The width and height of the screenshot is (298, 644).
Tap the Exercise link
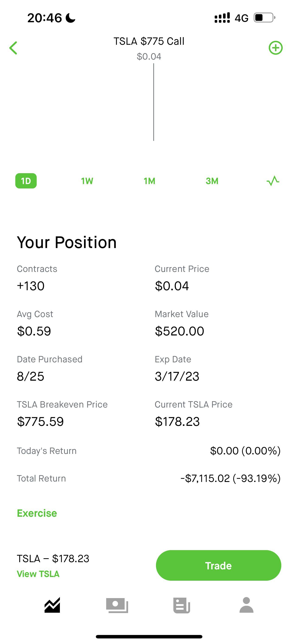tap(37, 513)
